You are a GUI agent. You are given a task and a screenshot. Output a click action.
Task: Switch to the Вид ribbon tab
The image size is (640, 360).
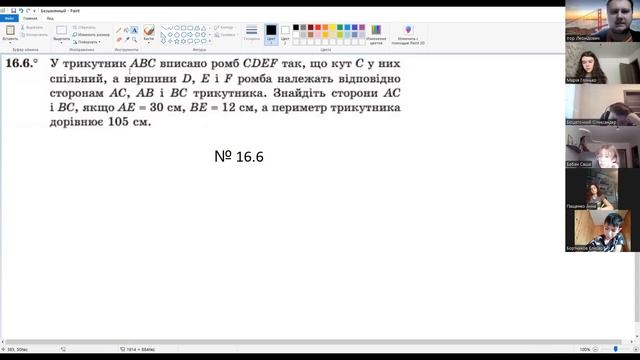point(50,18)
